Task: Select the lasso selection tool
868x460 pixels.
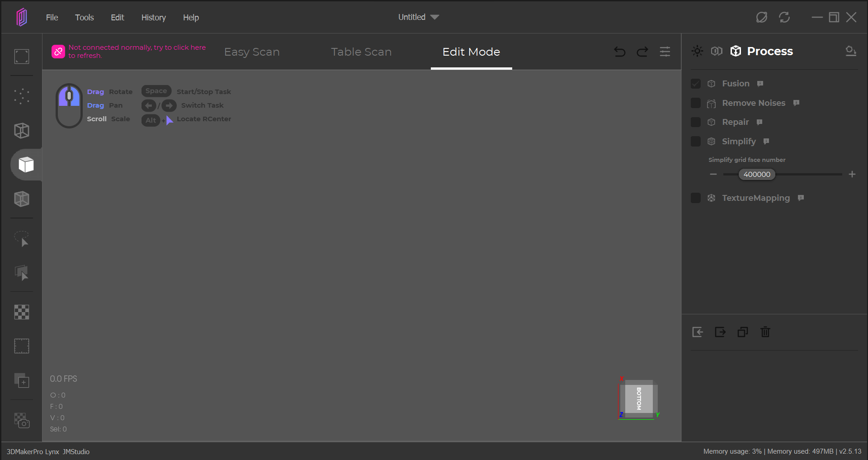Action: click(x=22, y=239)
